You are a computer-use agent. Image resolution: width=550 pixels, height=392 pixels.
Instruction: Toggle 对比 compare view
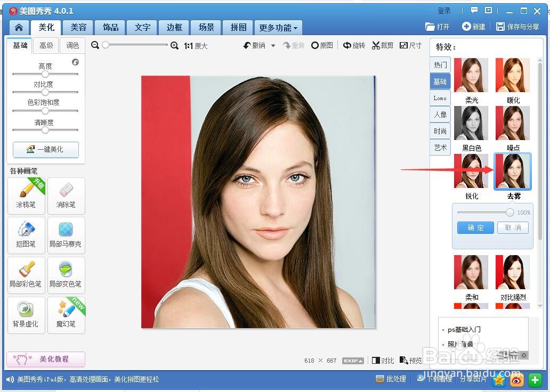click(383, 361)
